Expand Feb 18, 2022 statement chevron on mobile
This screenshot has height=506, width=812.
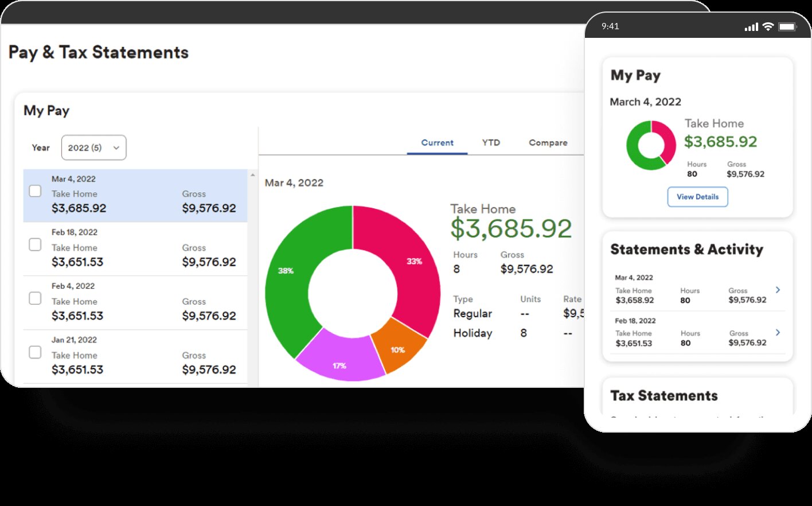778,333
